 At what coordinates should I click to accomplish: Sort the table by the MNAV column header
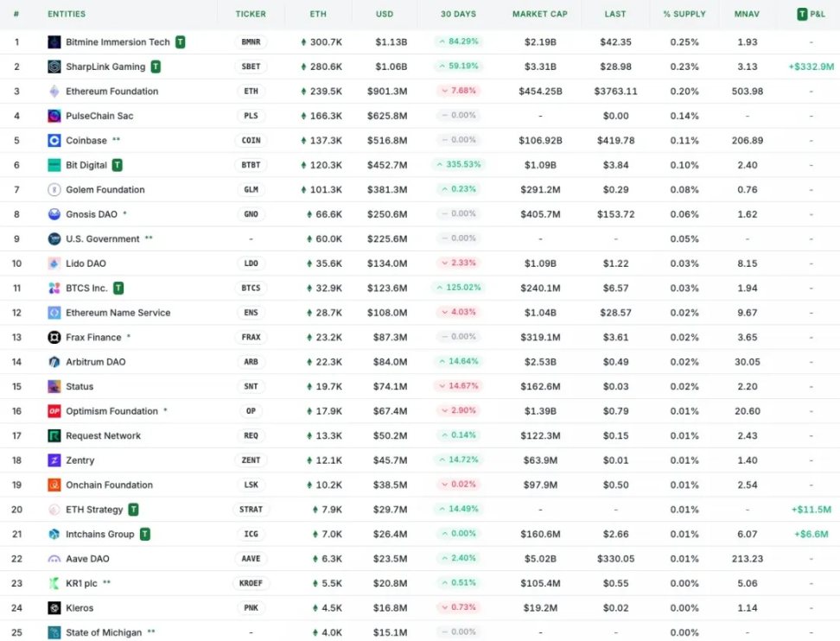click(x=748, y=14)
